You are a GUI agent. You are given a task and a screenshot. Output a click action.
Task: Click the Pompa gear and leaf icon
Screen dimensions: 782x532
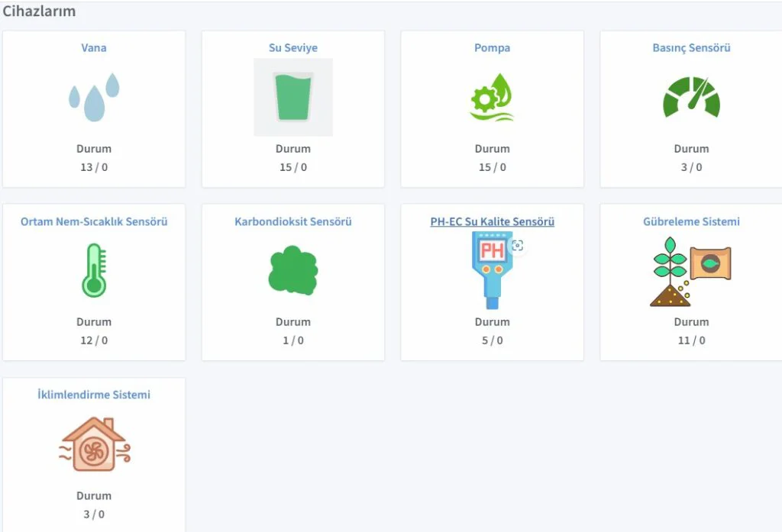click(492, 97)
